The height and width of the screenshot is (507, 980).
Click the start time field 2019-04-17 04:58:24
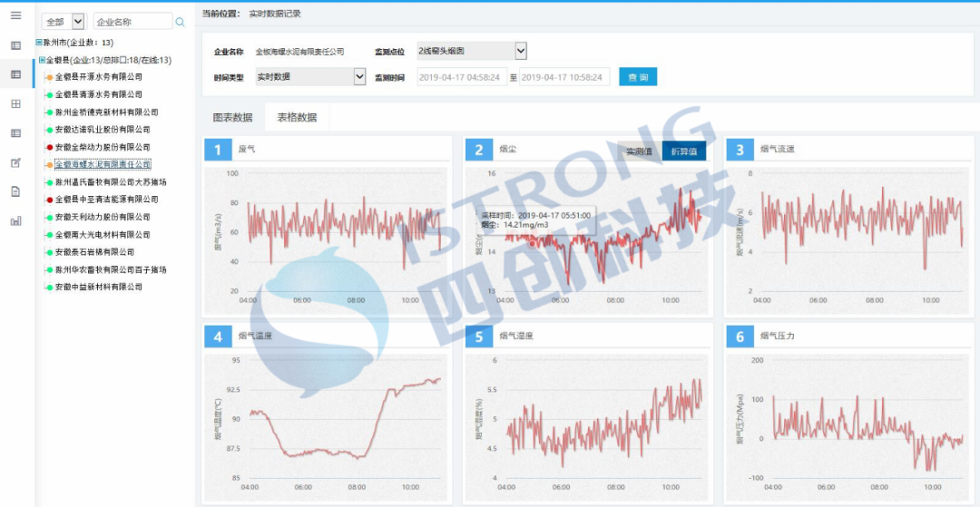click(x=462, y=77)
